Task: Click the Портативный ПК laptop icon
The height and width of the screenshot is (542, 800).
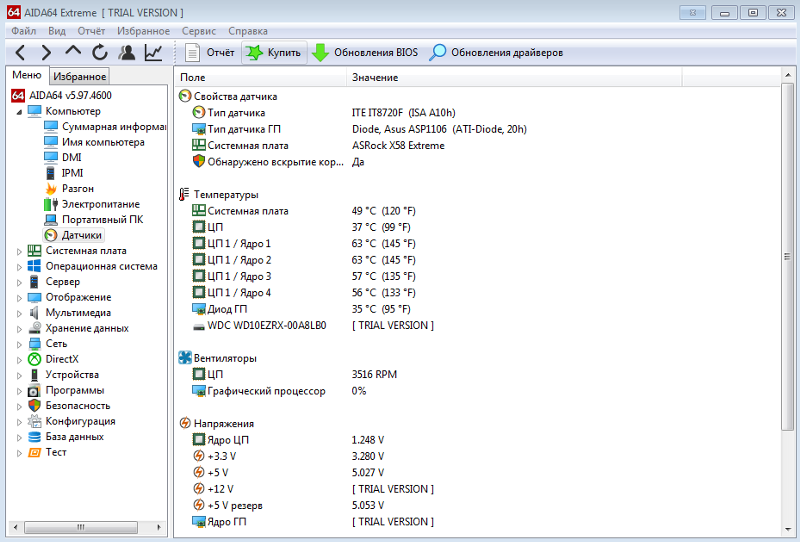Action: tap(51, 219)
